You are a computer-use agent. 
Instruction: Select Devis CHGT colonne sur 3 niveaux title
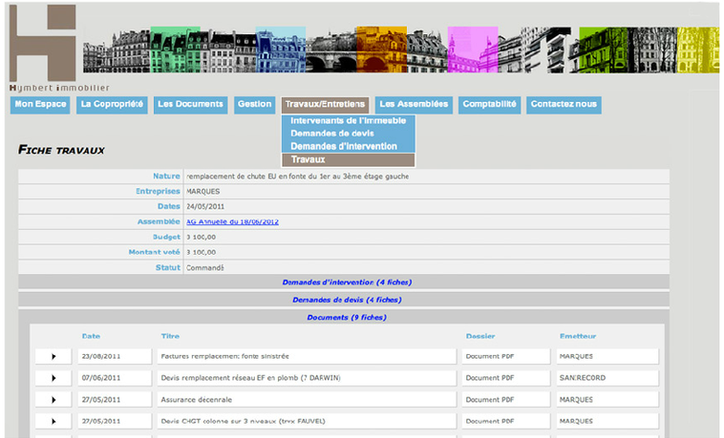[x=306, y=421]
